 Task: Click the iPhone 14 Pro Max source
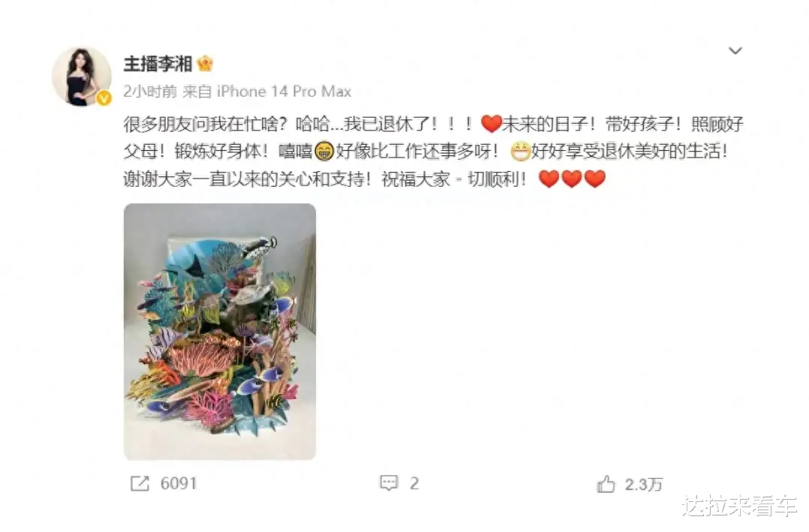[x=284, y=92]
